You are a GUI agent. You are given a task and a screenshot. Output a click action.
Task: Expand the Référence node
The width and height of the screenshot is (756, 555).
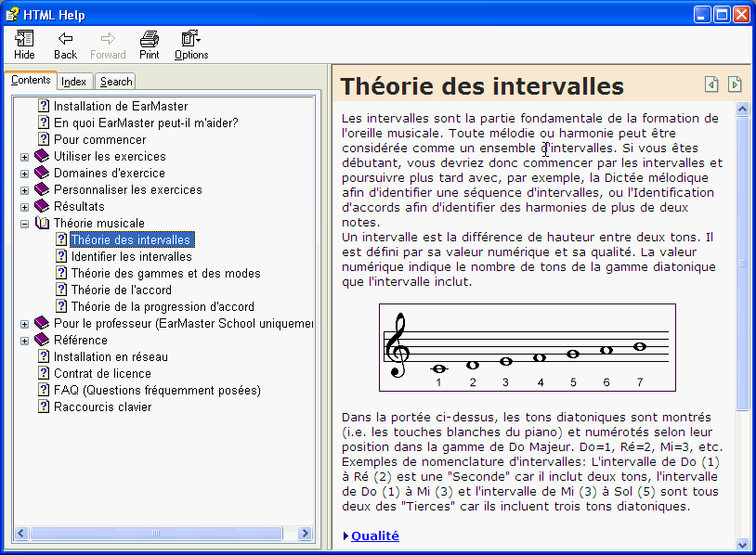point(24,342)
